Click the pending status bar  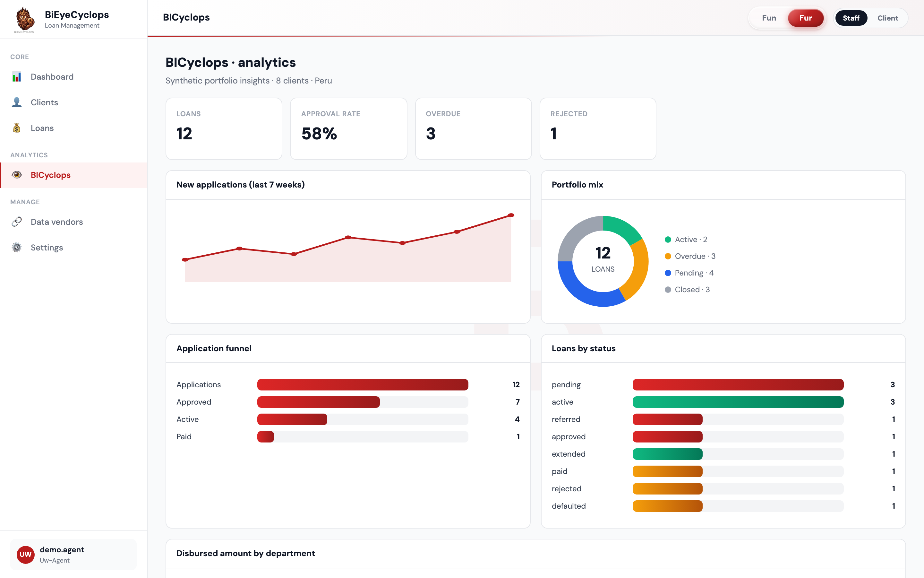738,385
